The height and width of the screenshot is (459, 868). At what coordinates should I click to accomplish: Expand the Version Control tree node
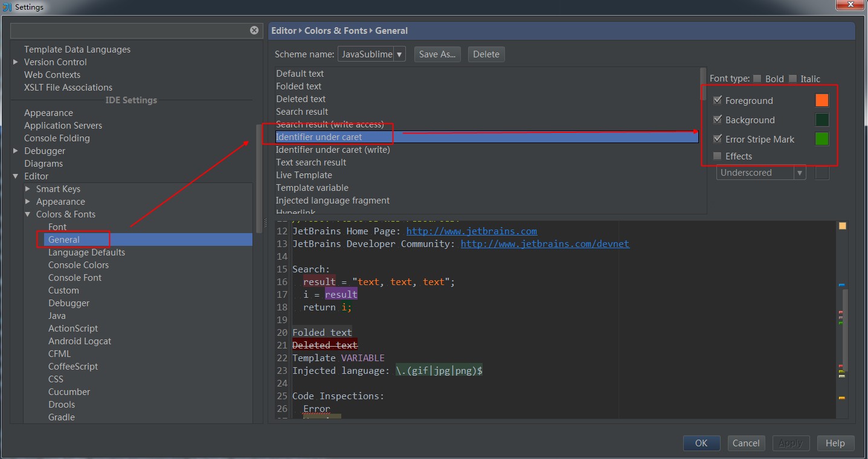point(15,62)
